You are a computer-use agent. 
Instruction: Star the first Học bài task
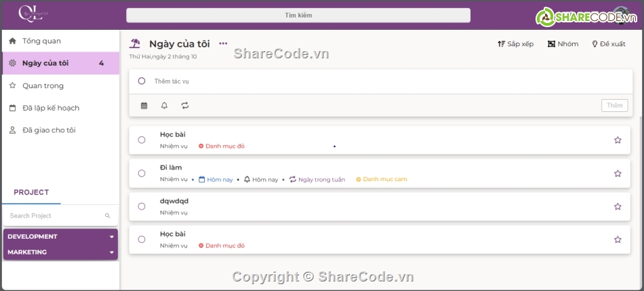click(x=618, y=140)
